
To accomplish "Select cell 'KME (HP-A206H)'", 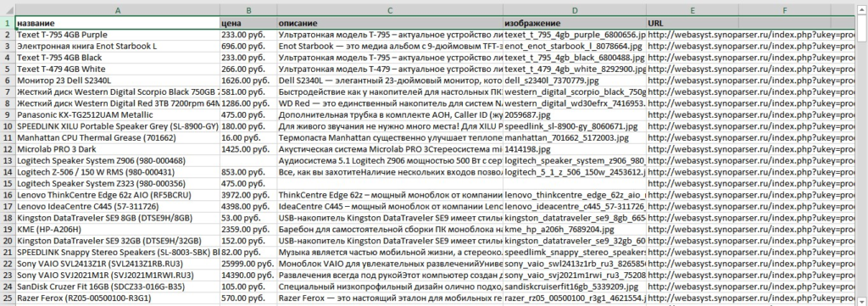I will (117, 229).
